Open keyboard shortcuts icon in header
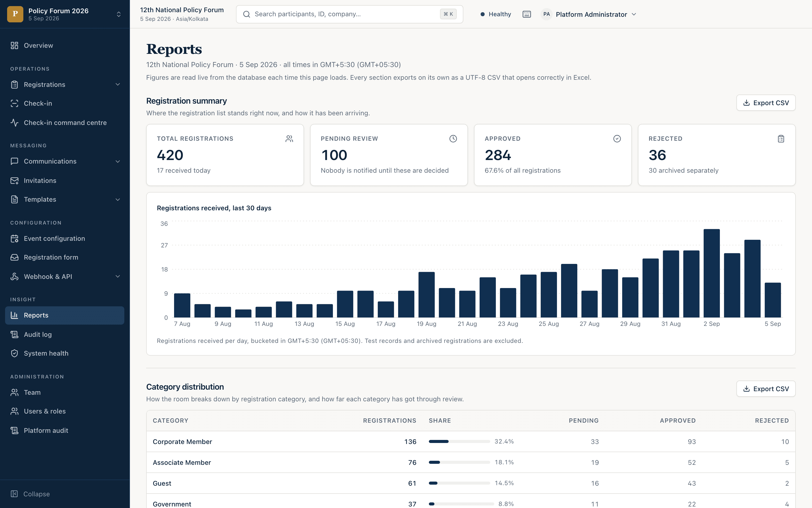Viewport: 812px width, 508px height. (x=527, y=14)
